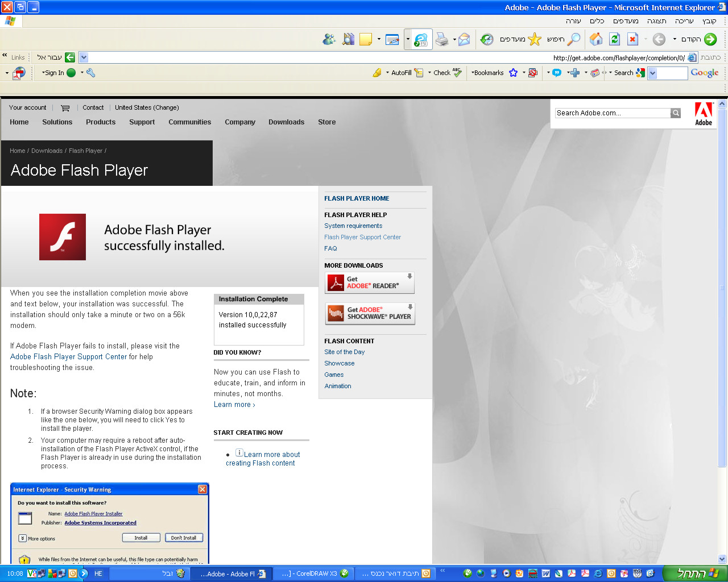The width and height of the screenshot is (728, 582).
Task: Click the yellow note toolbar icon
Action: pos(366,39)
